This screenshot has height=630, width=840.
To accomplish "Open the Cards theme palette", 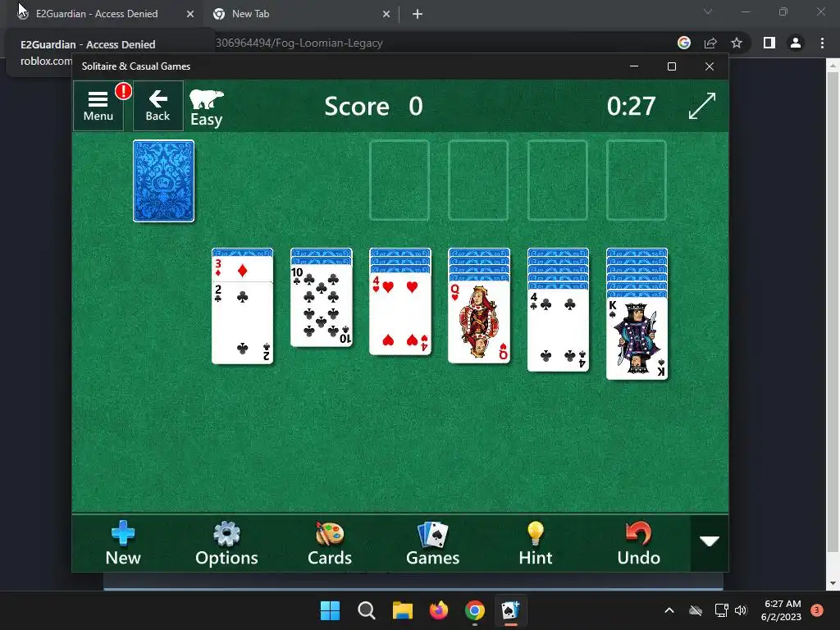I will point(330,543).
